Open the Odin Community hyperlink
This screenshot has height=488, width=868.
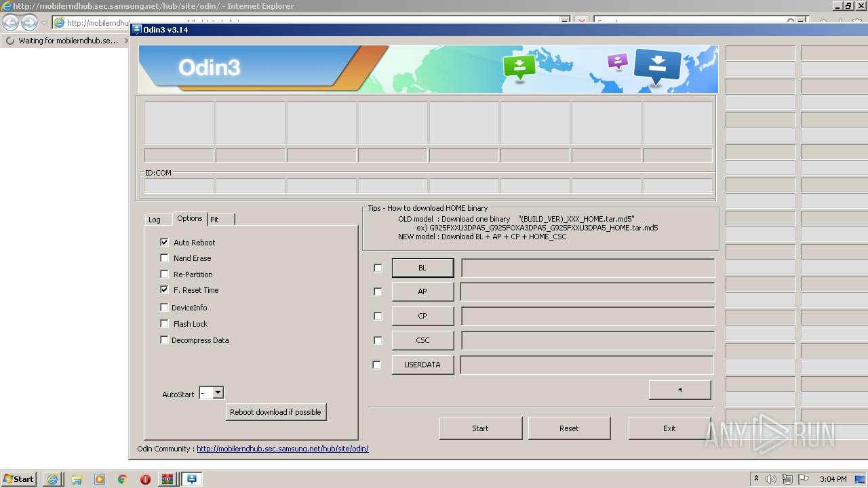pos(282,449)
